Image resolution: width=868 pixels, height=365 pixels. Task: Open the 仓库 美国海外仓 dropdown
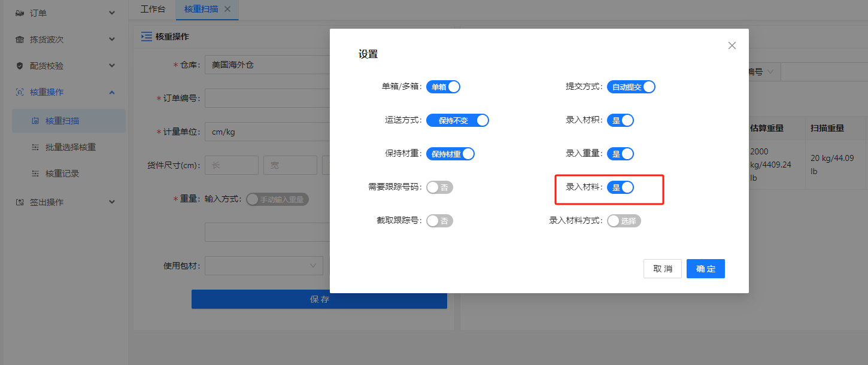[x=267, y=65]
